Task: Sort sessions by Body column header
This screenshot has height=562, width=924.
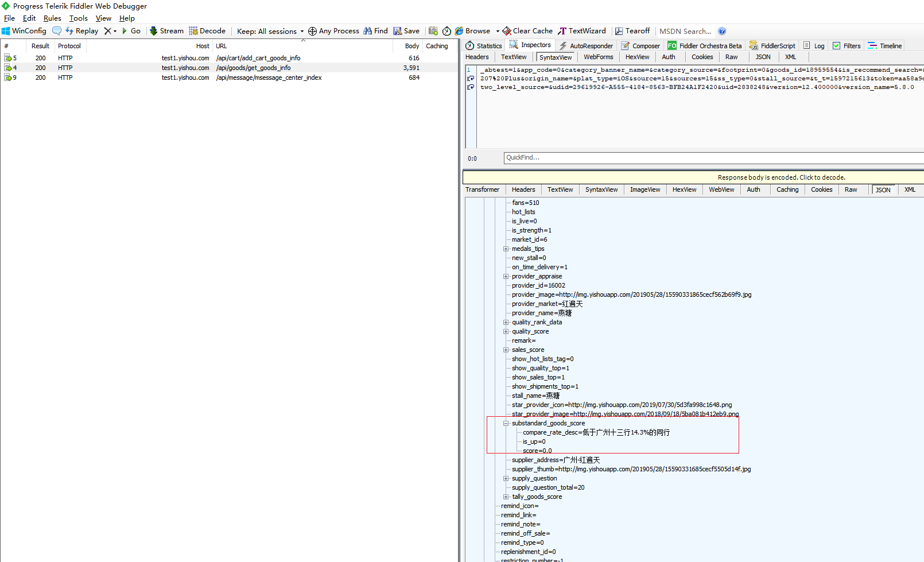Action: coord(407,46)
